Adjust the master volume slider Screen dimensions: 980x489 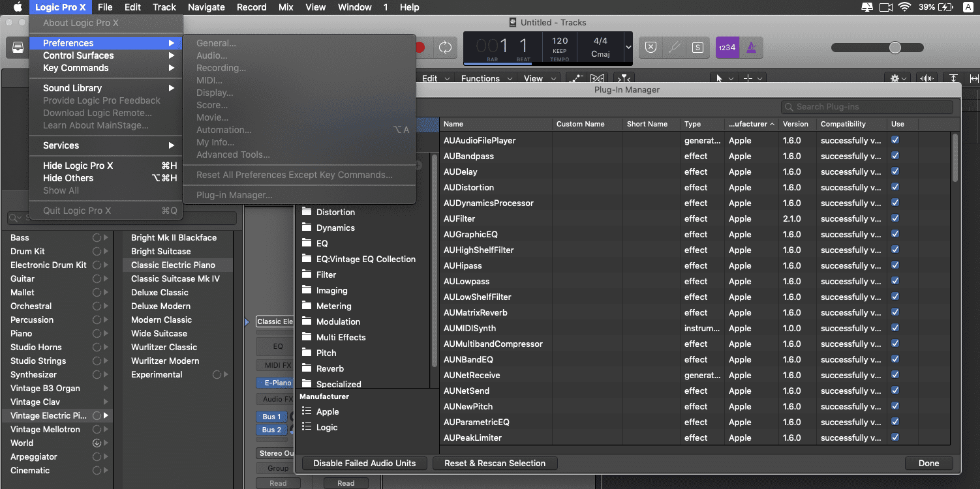878,48
